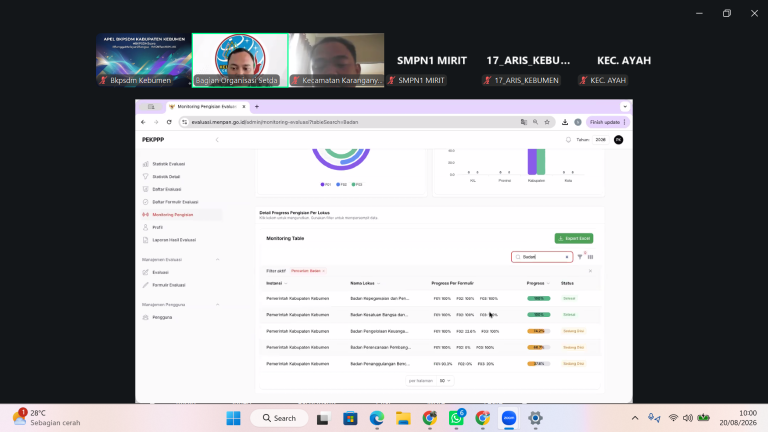Viewport: 768px width, 432px height.
Task: Click the table search field containing Badan
Action: [542, 257]
